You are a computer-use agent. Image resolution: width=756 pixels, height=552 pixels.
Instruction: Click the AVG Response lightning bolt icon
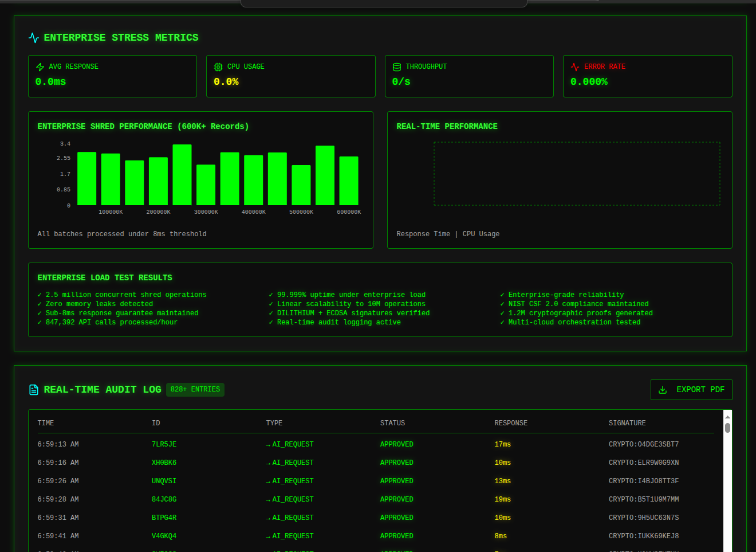[x=40, y=67]
